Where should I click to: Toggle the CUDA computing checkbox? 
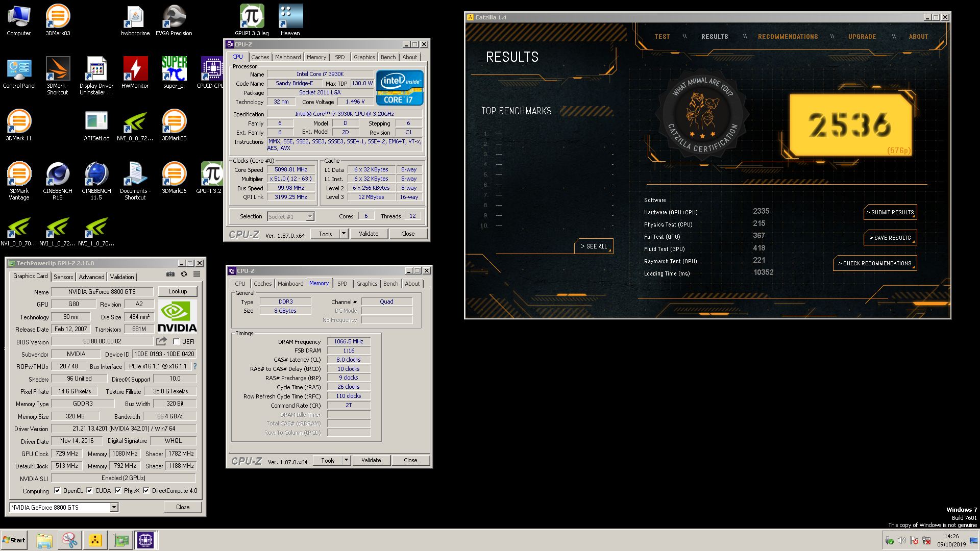click(x=89, y=490)
